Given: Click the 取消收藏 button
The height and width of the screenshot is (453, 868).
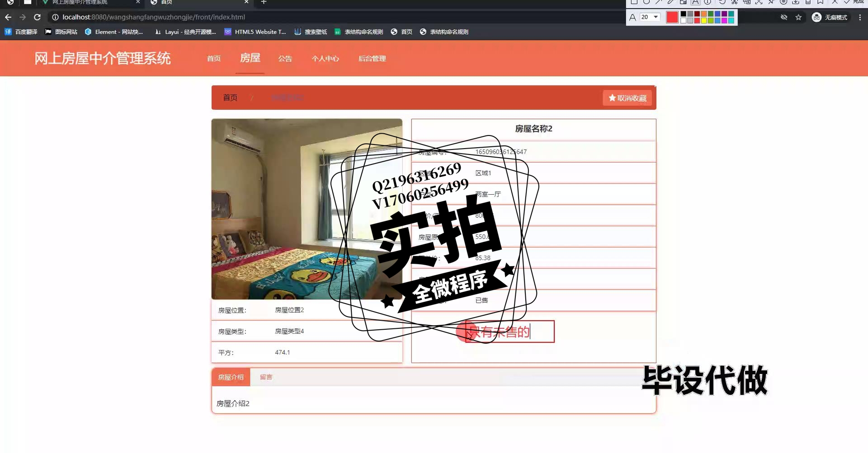Looking at the screenshot, I should click(627, 98).
